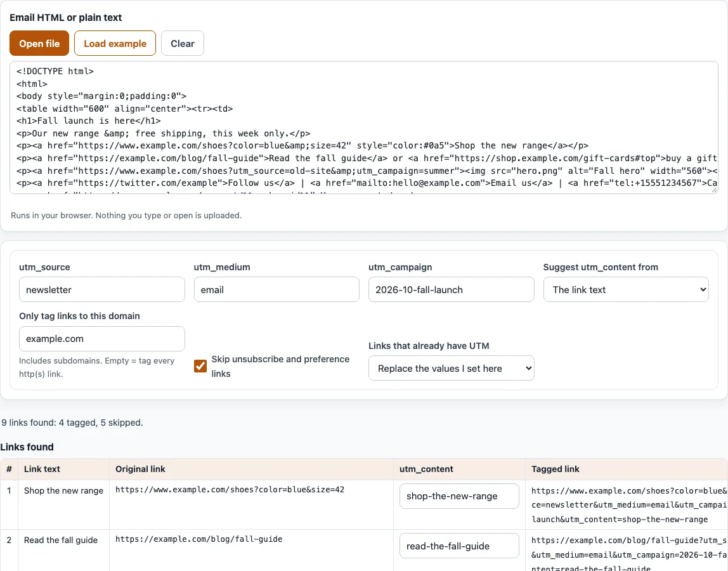Edit the Only tag links domain field

click(x=102, y=339)
